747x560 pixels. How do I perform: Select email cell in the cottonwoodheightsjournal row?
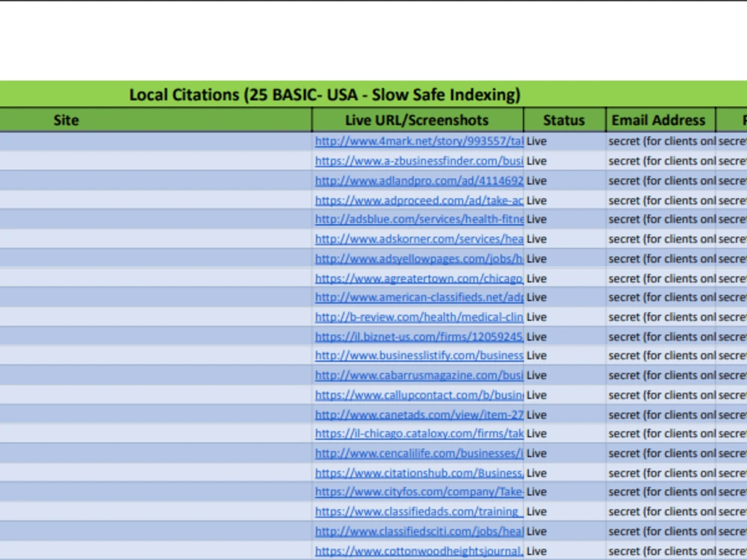661,552
